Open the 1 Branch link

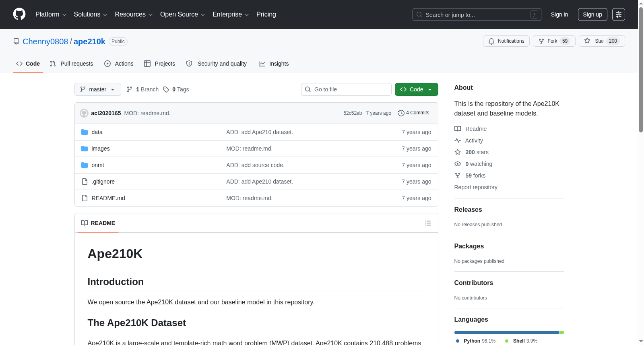(143, 89)
